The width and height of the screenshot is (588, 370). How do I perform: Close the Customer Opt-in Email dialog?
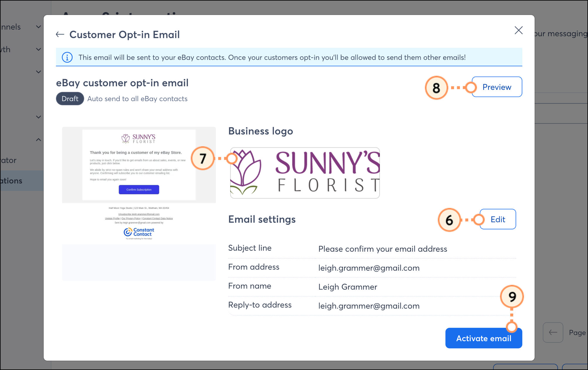click(x=518, y=30)
